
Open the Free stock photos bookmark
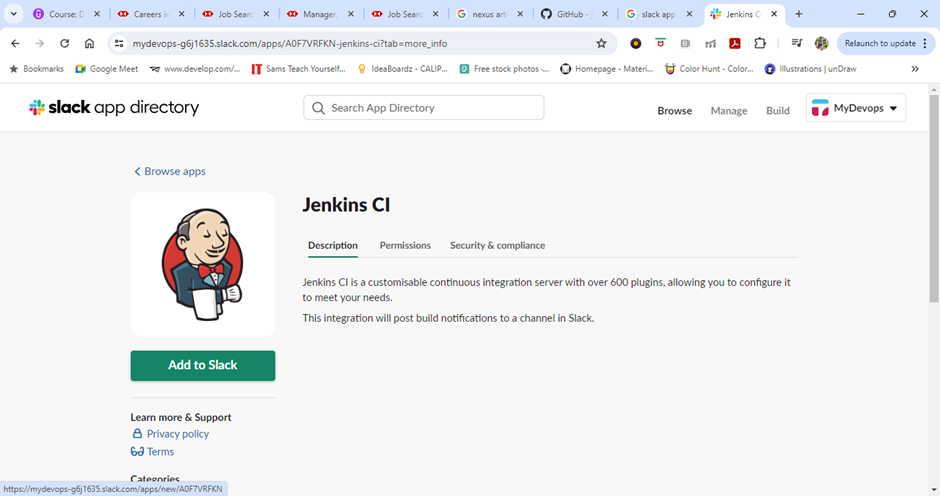coord(504,69)
